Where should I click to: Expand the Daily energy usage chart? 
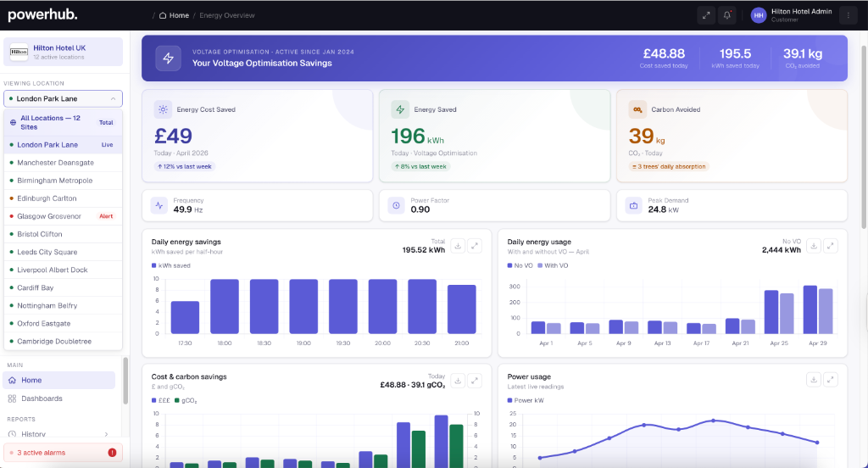tap(831, 246)
